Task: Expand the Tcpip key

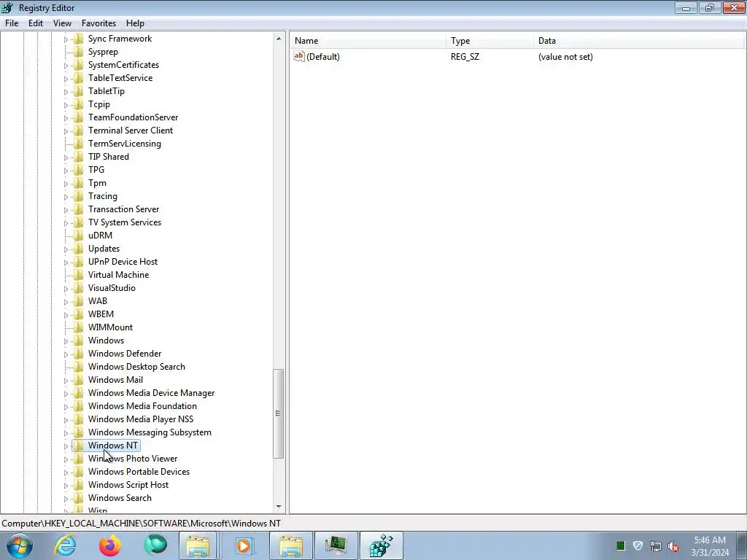Action: (x=66, y=105)
